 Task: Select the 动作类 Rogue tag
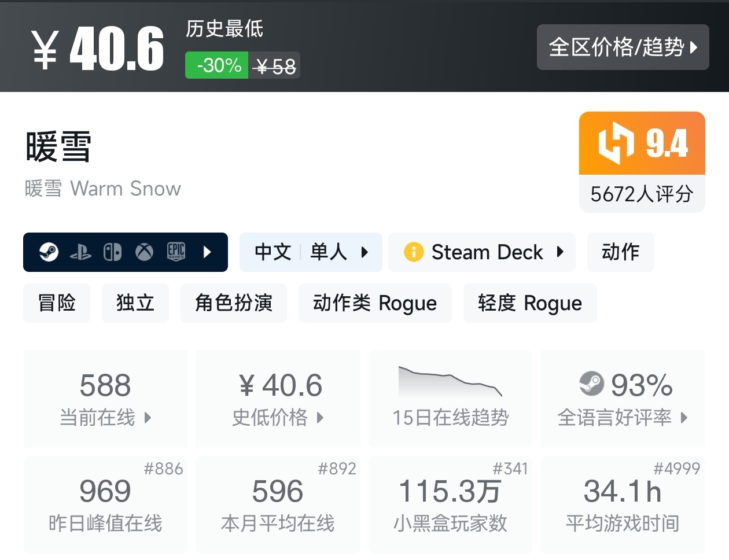pyautogui.click(x=375, y=303)
